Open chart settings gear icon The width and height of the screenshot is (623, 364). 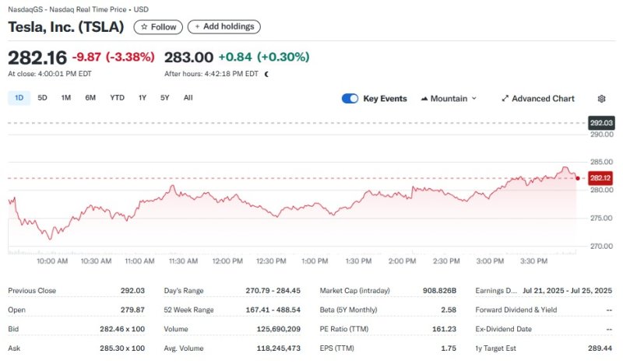click(601, 99)
